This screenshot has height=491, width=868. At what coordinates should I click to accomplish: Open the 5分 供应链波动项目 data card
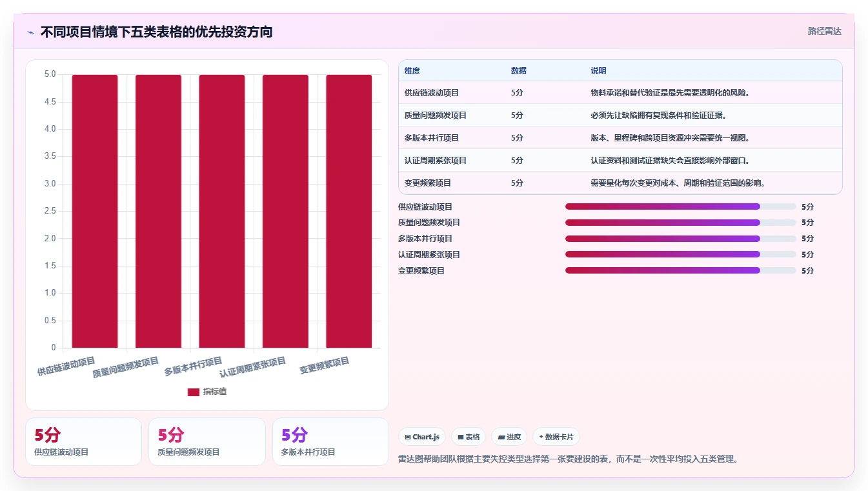[83, 442]
